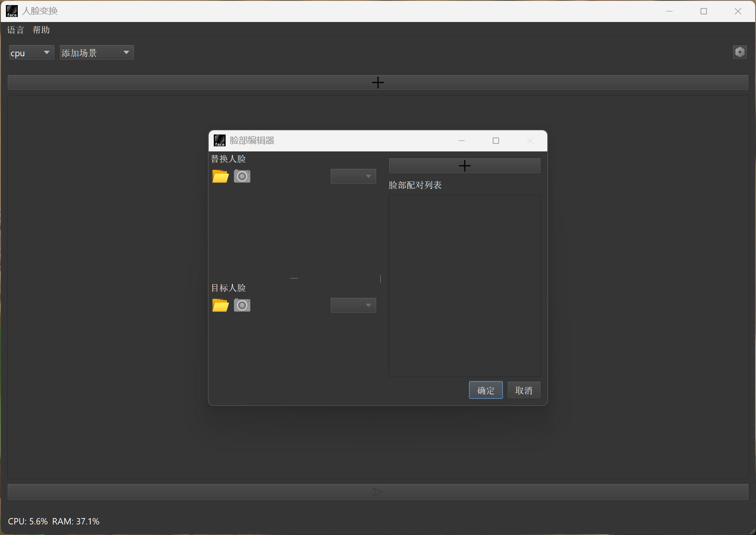Viewport: 756px width, 535px height.
Task: Expand the dropdown in the 目标人脸 section
Action: point(353,305)
